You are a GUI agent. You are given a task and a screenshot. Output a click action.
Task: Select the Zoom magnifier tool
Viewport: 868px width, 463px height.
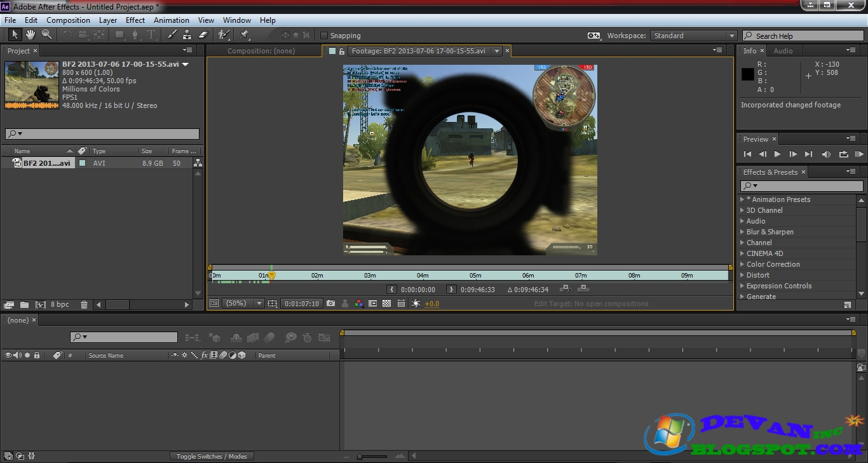tap(46, 35)
